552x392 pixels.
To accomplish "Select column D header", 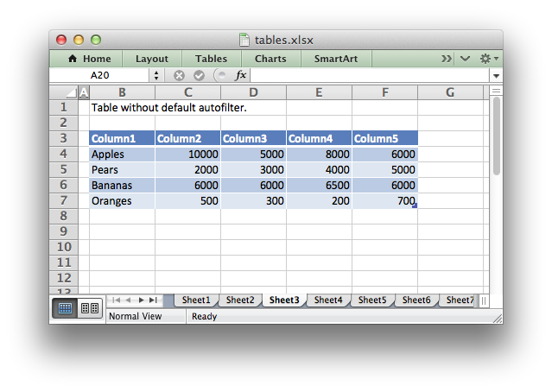I will click(x=253, y=92).
